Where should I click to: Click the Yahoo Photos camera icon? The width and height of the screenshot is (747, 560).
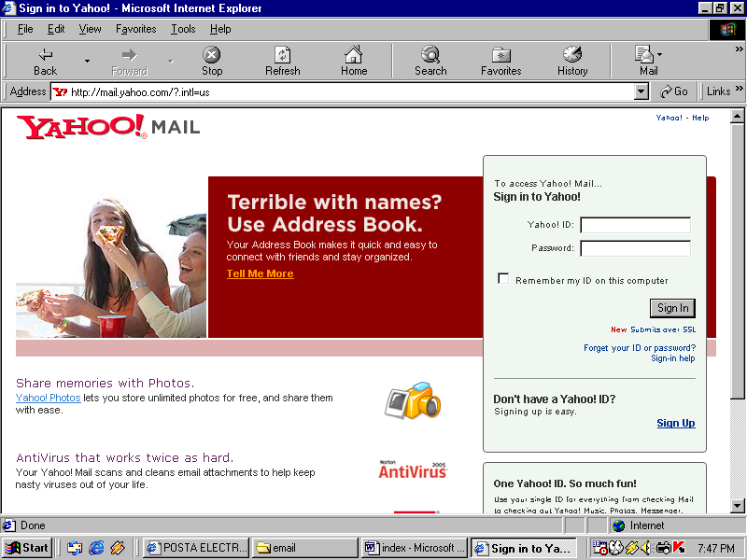pyautogui.click(x=413, y=400)
